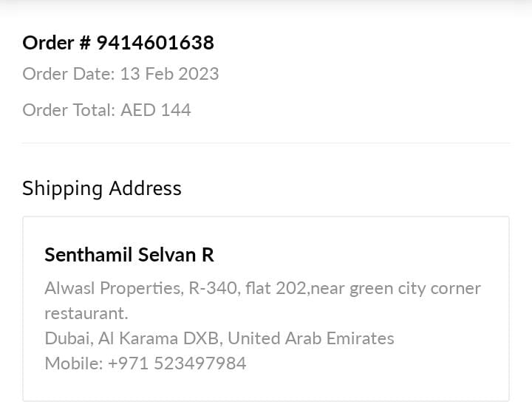The width and height of the screenshot is (532, 410).
Task: Click the horizontal divider below Order Total
Action: 266,143
